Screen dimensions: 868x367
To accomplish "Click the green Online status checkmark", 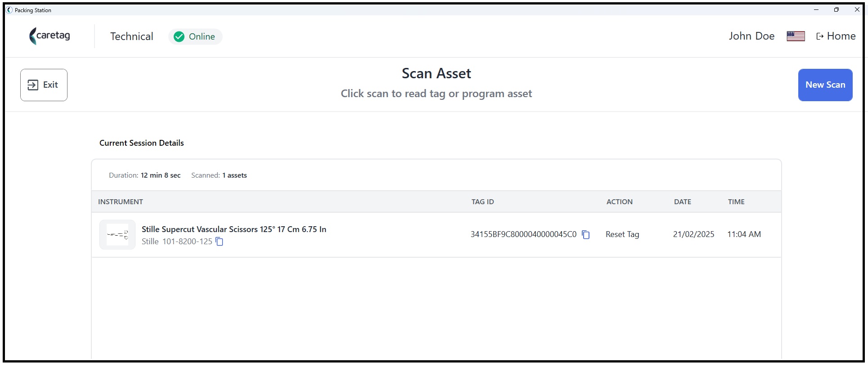I will pos(179,37).
